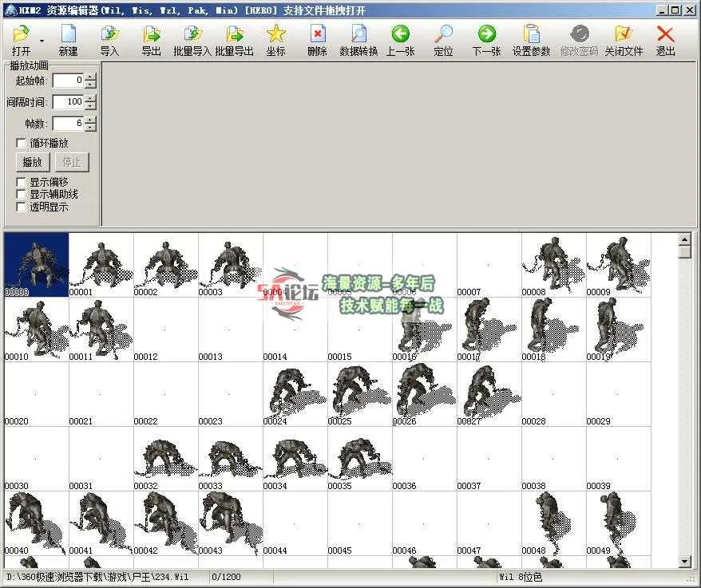The image size is (701, 588).
Task: Click the 打开 (Open) folder icon
Action: pos(22,35)
